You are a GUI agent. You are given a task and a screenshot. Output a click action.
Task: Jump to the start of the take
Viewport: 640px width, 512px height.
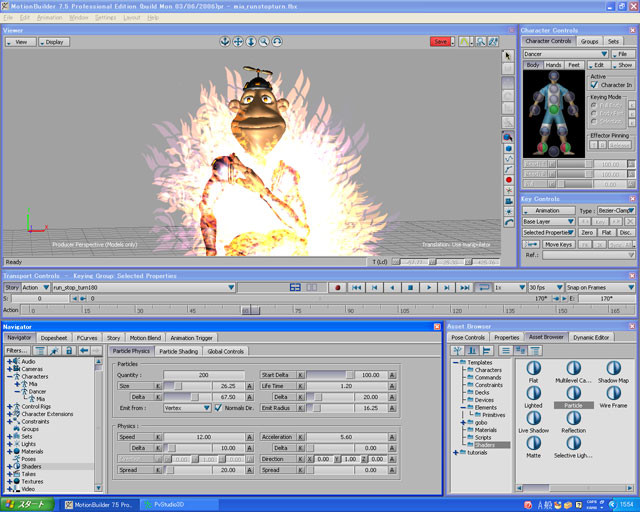[356, 287]
